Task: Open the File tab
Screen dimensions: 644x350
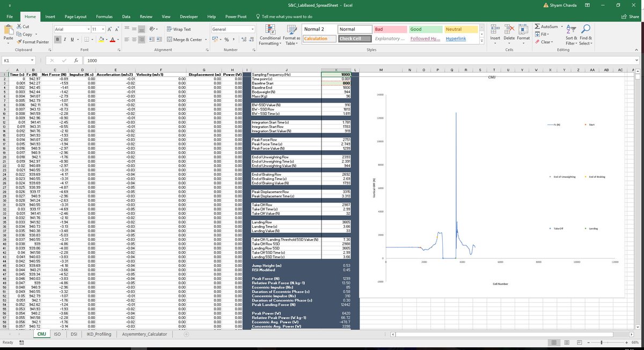Action: [x=10, y=17]
